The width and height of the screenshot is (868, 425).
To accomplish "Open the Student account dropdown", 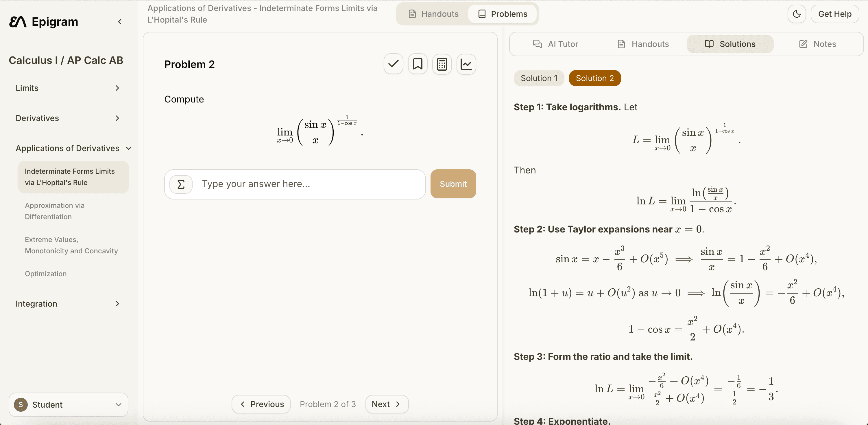I will click(68, 404).
